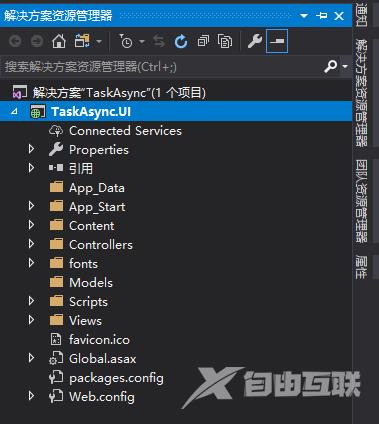Expand the Global.asax node
The height and width of the screenshot is (424, 379).
[31, 358]
